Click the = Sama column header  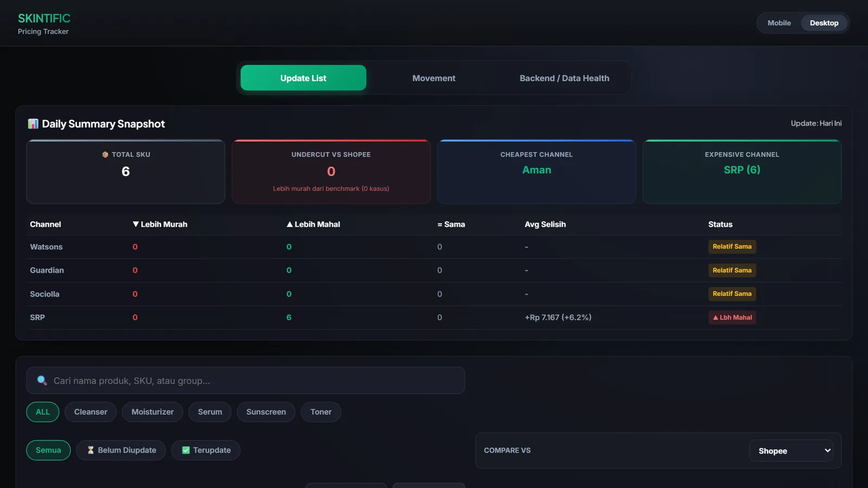[x=451, y=224]
